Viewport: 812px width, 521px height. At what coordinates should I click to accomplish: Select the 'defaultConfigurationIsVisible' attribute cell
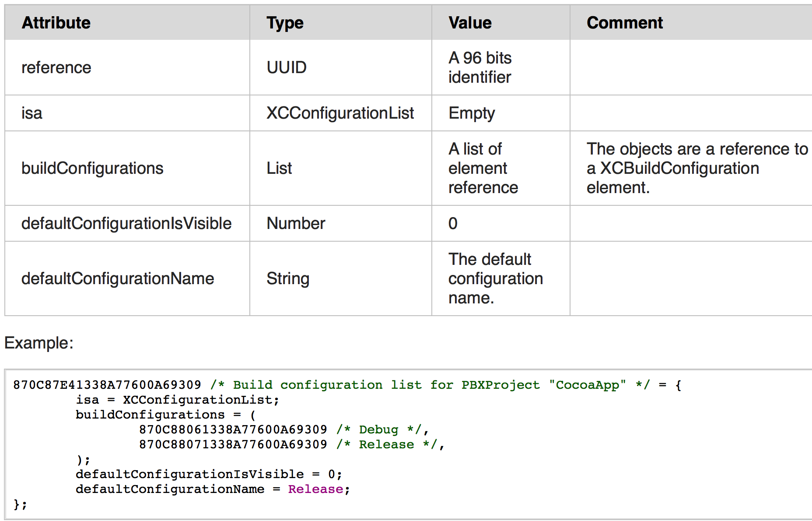[126, 223]
